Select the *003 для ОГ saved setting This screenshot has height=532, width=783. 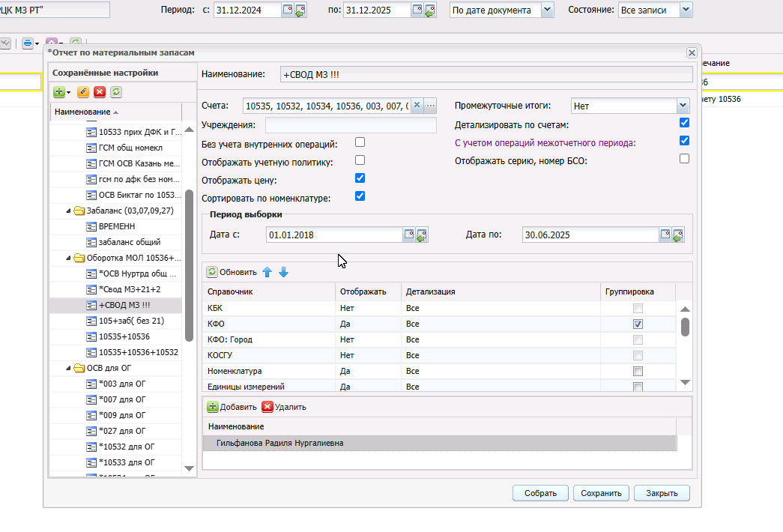click(122, 384)
